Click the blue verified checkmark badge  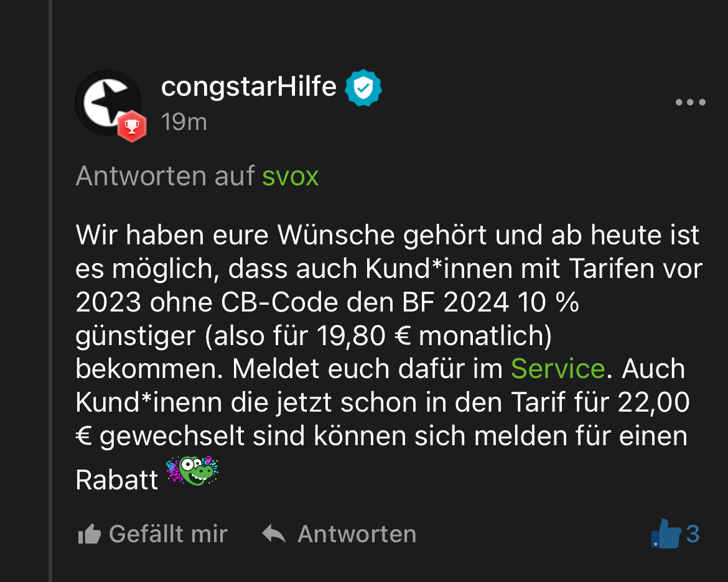click(363, 88)
